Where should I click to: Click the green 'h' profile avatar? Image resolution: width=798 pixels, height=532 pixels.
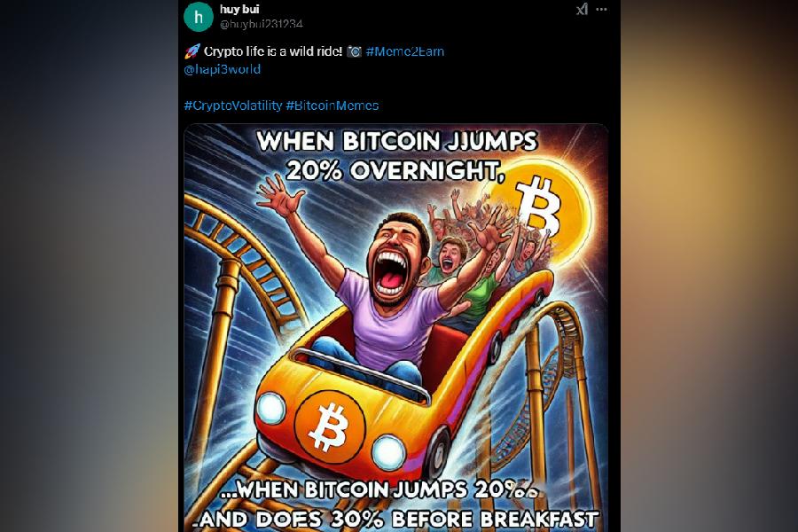198,17
